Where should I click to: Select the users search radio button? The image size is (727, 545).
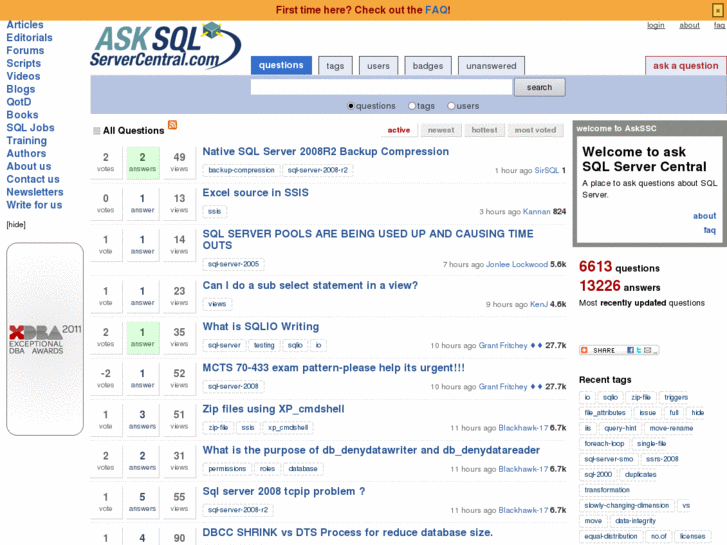coord(451,106)
